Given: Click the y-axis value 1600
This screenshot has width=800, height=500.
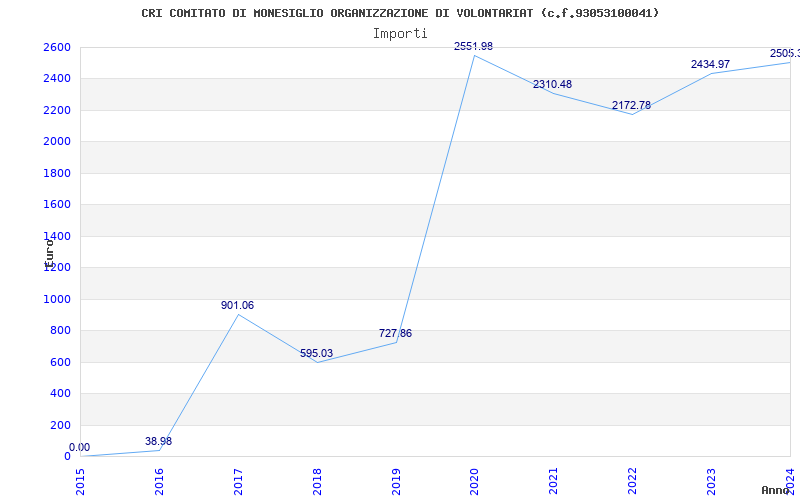Looking at the screenshot, I should coord(57,205).
